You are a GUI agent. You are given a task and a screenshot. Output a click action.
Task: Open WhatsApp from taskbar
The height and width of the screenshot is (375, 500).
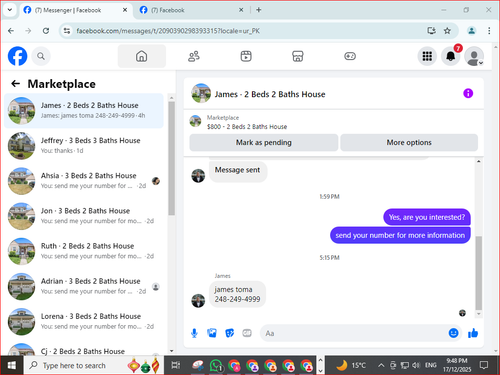[216, 366]
